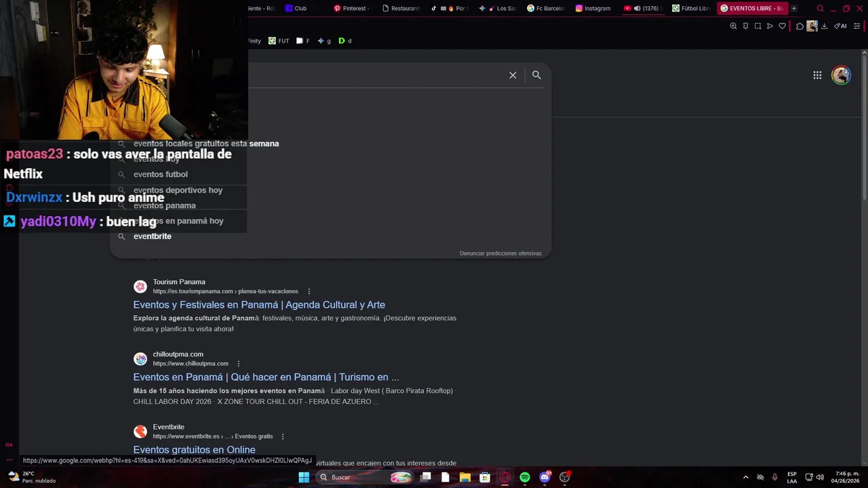This screenshot has height=488, width=868.
Task: Click the microphone icon in system tray
Action: tap(774, 477)
